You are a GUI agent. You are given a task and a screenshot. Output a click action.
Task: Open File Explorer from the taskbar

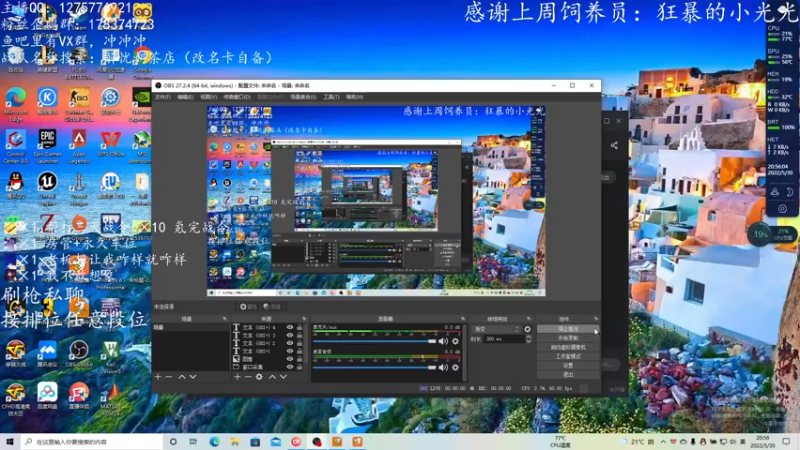[x=235, y=441]
